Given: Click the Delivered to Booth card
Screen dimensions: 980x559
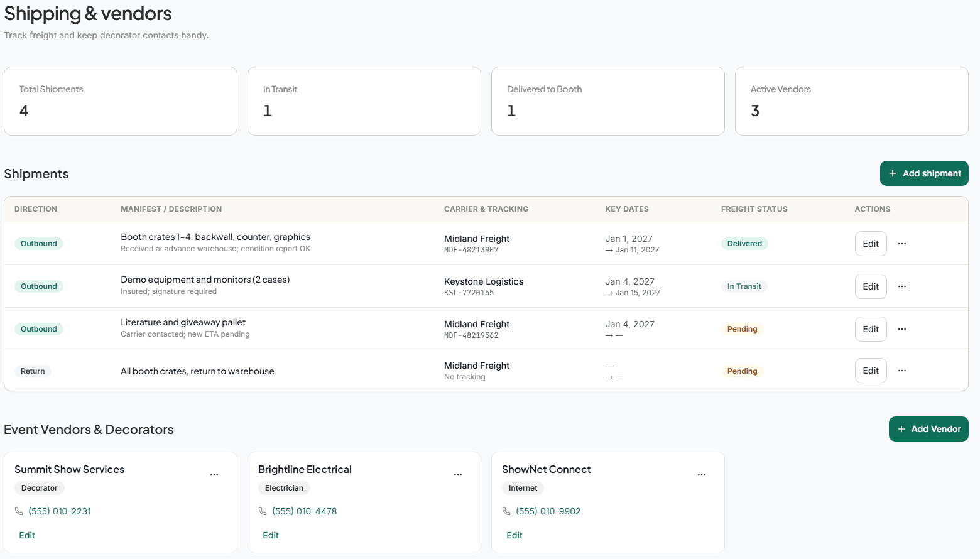Looking at the screenshot, I should [x=608, y=101].
